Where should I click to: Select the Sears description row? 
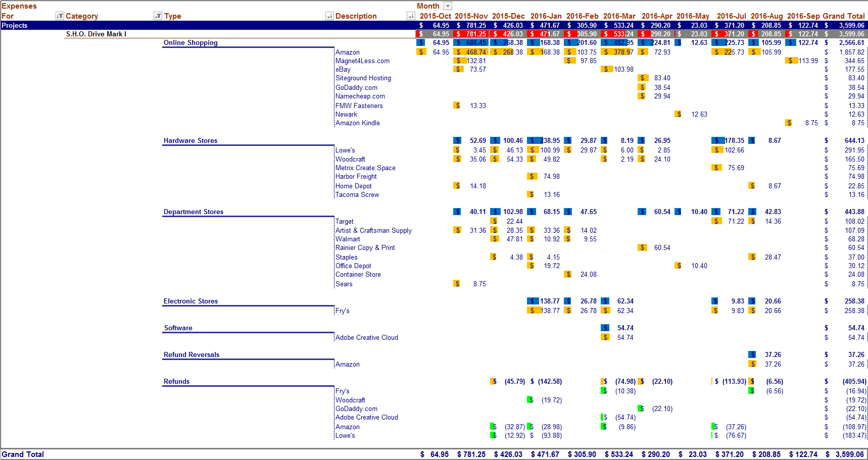[x=344, y=284]
